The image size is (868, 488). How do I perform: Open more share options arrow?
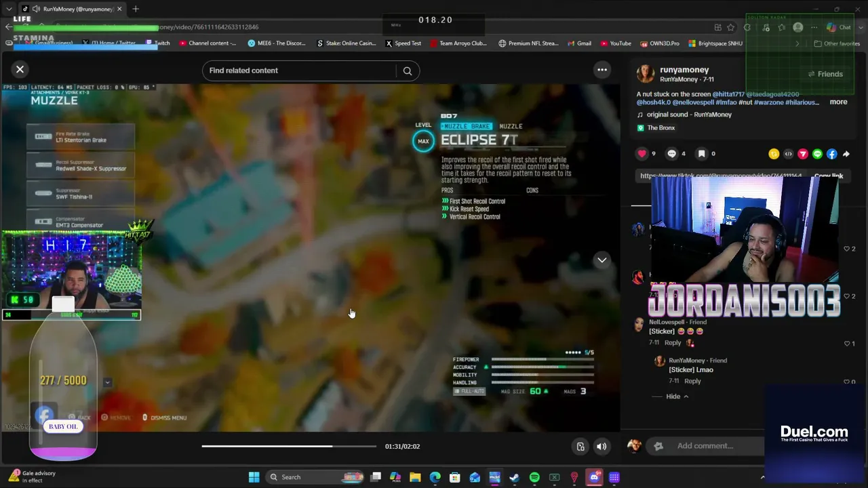point(846,154)
